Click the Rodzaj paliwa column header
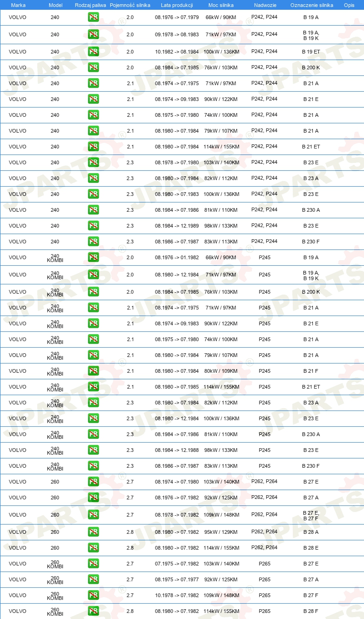Screen dimensions: 364x619 pos(90,5)
